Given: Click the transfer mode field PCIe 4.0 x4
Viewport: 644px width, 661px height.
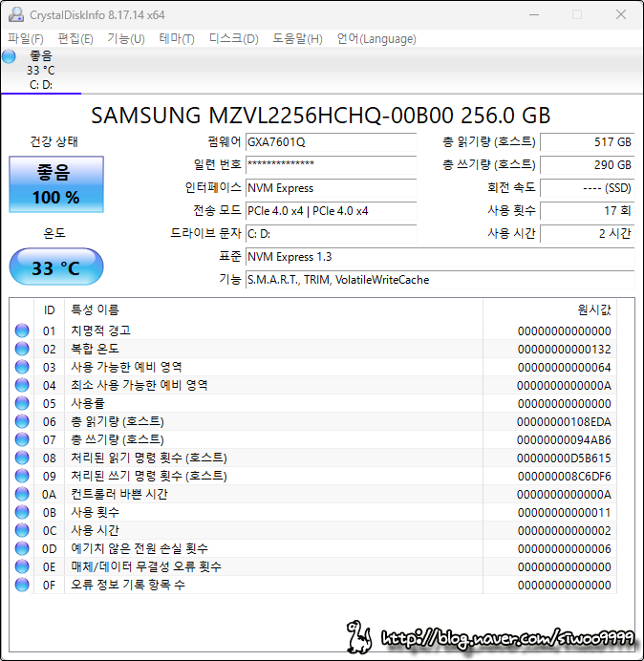Looking at the screenshot, I should [x=331, y=210].
